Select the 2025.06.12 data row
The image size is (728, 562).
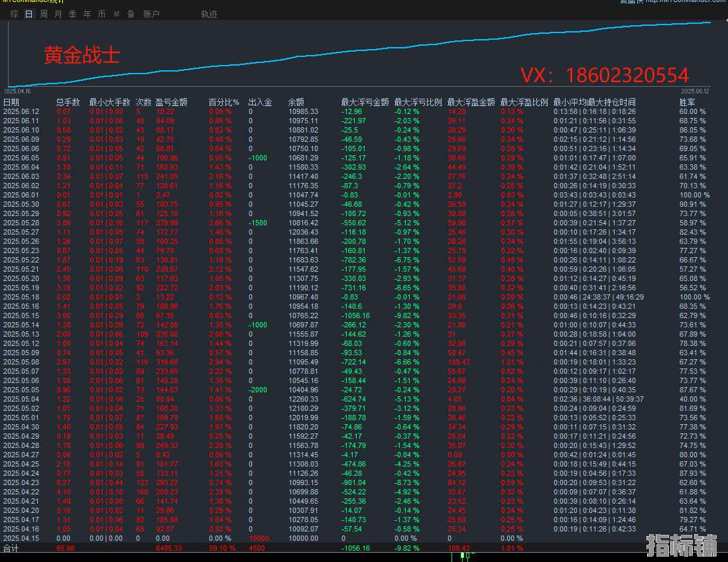click(21, 111)
